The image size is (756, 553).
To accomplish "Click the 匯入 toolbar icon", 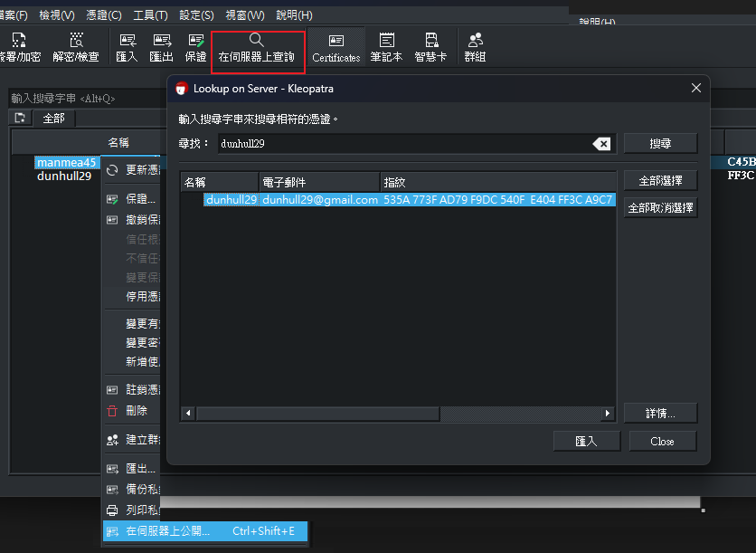I will click(x=127, y=45).
